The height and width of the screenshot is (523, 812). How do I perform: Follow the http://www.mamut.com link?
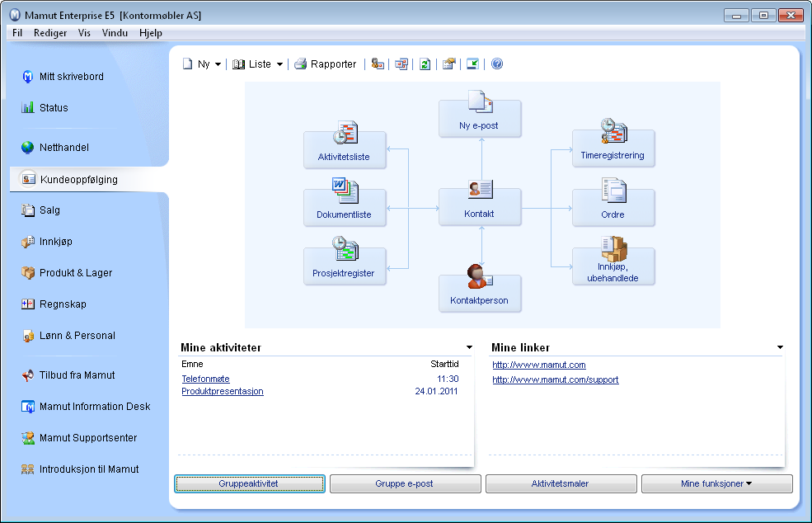pyautogui.click(x=539, y=365)
